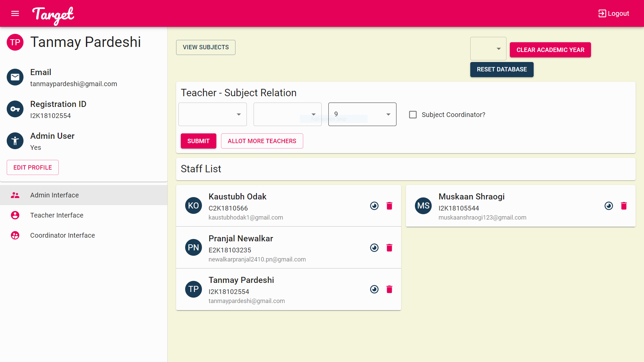The height and width of the screenshot is (362, 644).
Task: Switch to Teacher Interface
Action: tap(57, 215)
